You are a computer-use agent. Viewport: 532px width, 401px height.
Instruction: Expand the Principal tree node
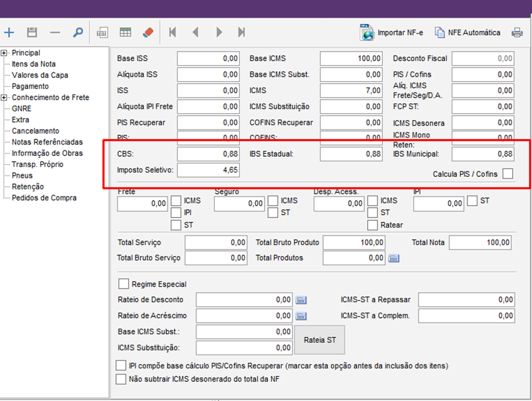(x=4, y=53)
